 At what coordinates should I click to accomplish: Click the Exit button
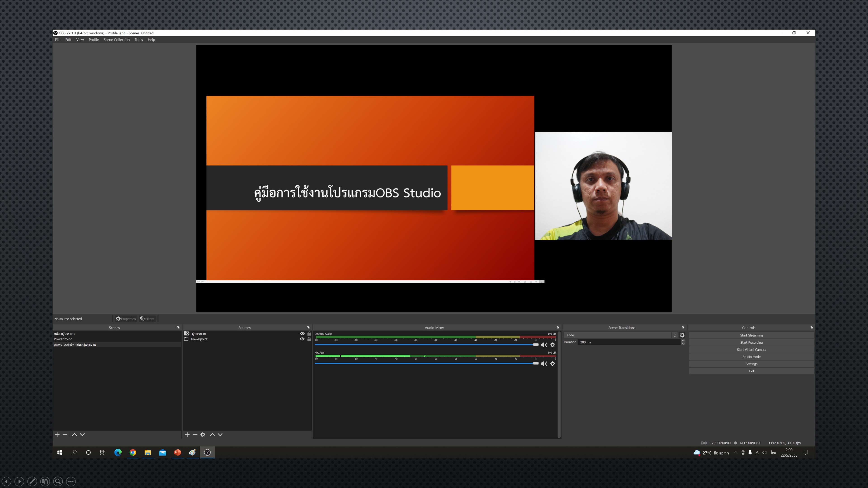coord(751,371)
